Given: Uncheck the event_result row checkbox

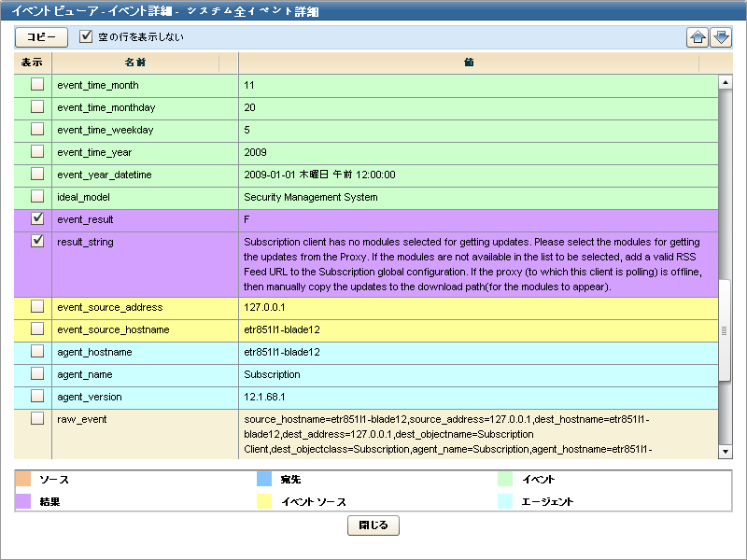Looking at the screenshot, I should (x=37, y=218).
